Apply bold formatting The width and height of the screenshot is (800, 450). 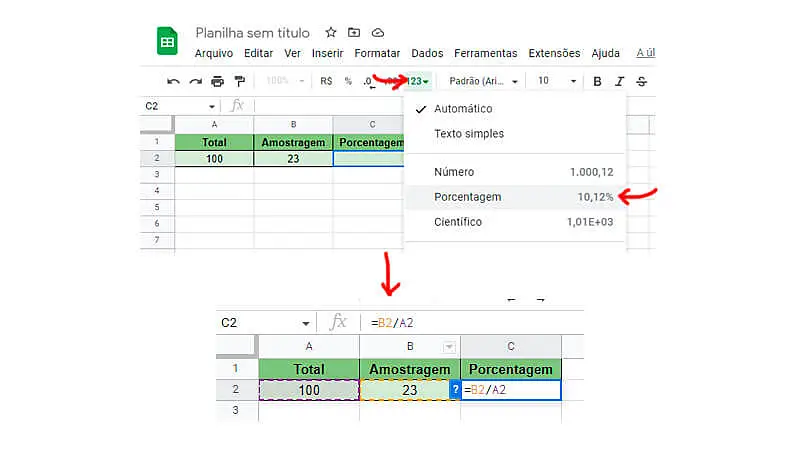(597, 81)
